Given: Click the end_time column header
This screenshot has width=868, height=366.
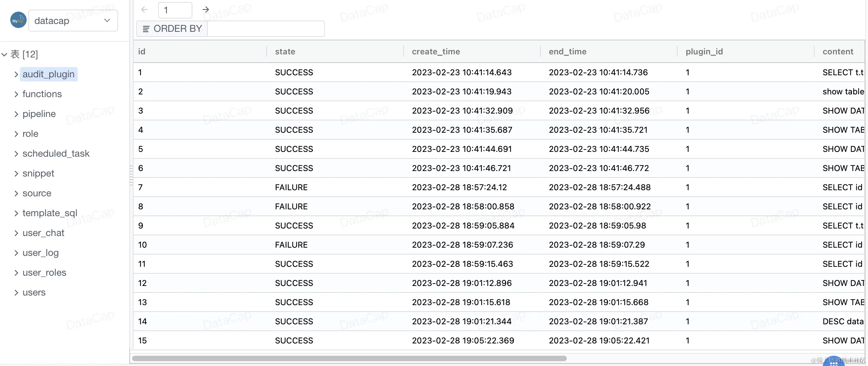Looking at the screenshot, I should point(609,52).
